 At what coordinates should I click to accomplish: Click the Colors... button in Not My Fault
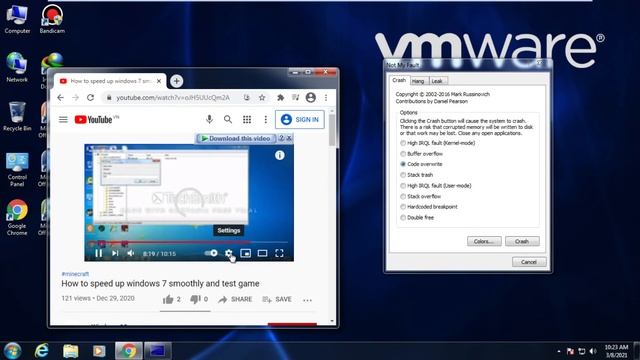coord(484,241)
